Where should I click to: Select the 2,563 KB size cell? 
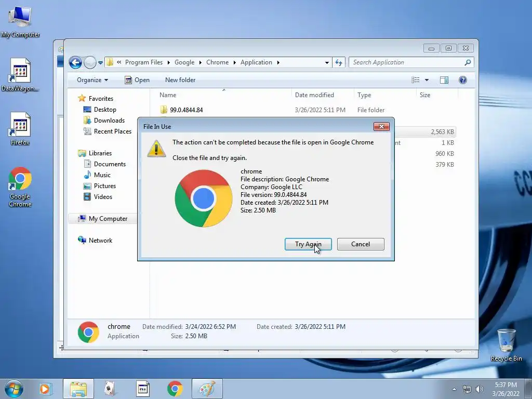[x=442, y=131]
